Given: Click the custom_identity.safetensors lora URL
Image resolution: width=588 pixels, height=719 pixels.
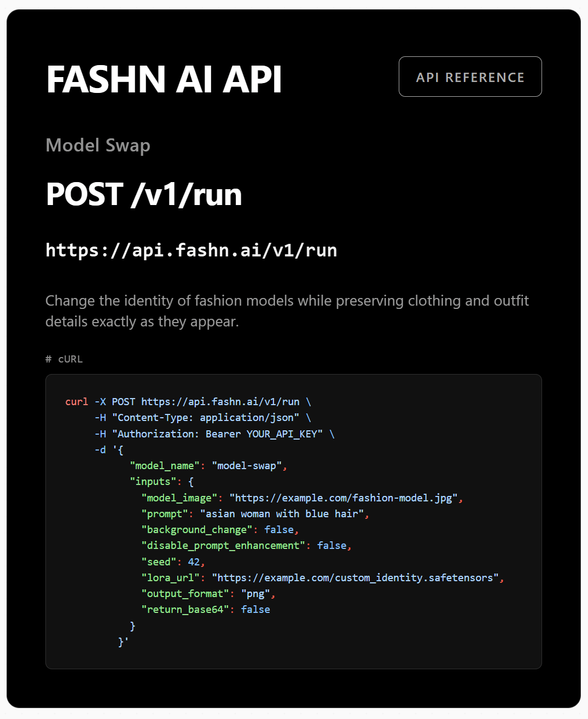Looking at the screenshot, I should (x=356, y=578).
